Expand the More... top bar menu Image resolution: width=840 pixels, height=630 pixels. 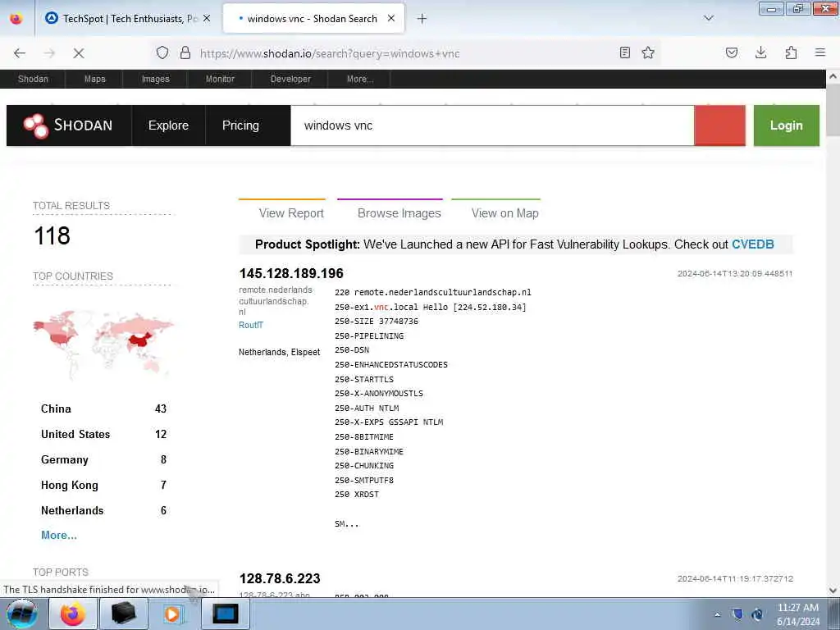coord(360,79)
